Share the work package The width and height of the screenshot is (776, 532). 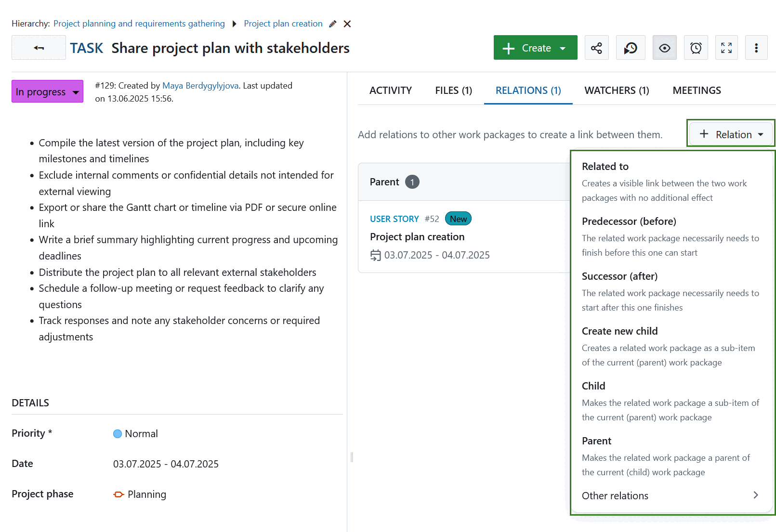[x=596, y=47]
